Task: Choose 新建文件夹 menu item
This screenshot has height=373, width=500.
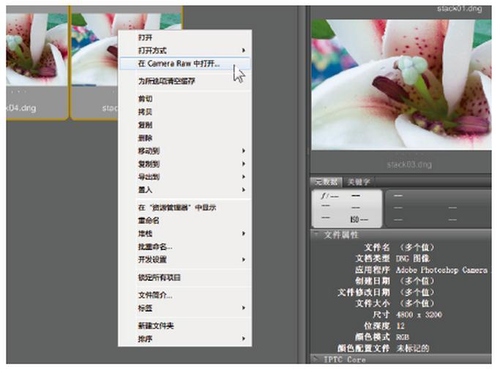Action: point(185,325)
